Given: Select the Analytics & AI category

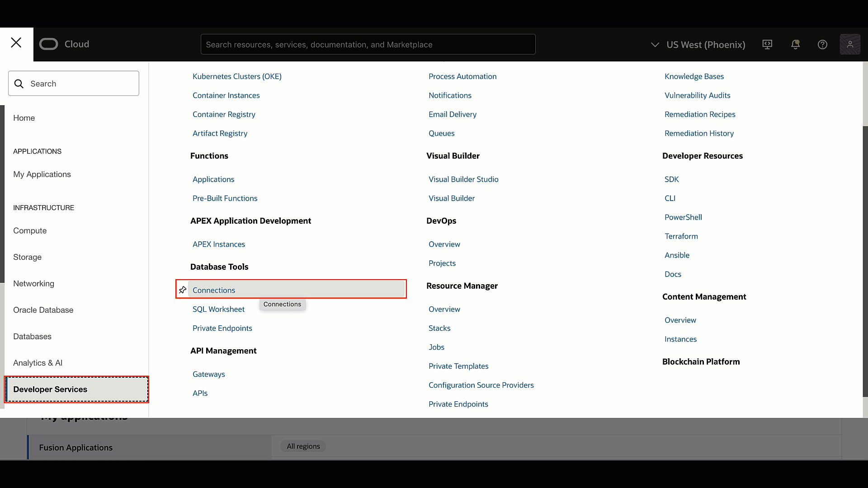Looking at the screenshot, I should point(38,363).
